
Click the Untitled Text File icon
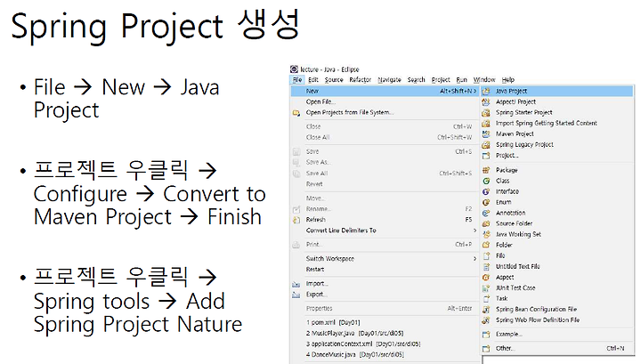click(x=486, y=266)
